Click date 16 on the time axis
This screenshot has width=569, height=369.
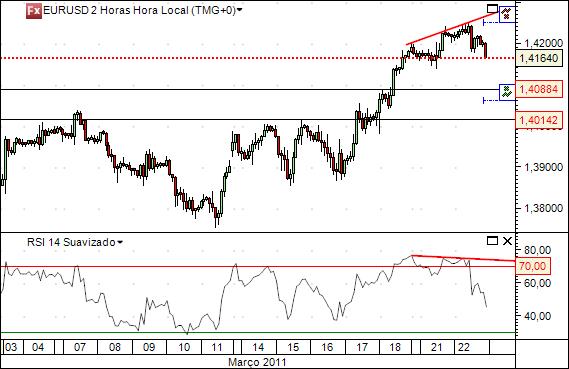[x=327, y=347]
